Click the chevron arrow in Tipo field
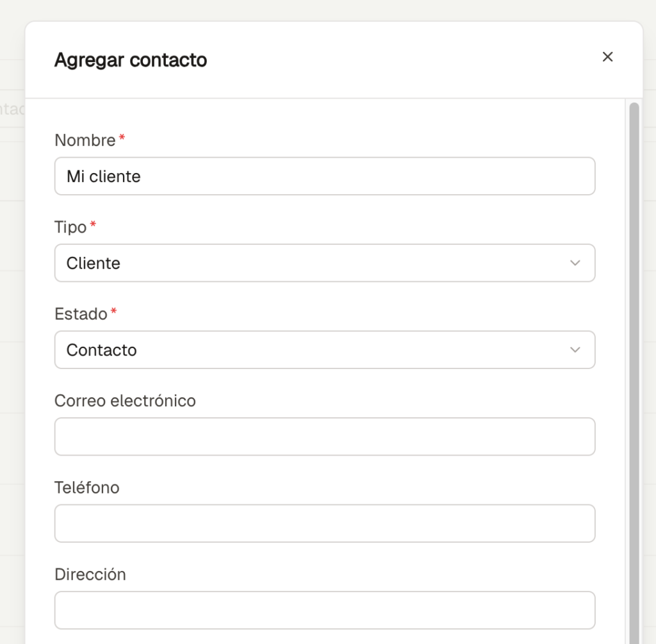Screen dimensions: 656x644 pyautogui.click(x=575, y=263)
